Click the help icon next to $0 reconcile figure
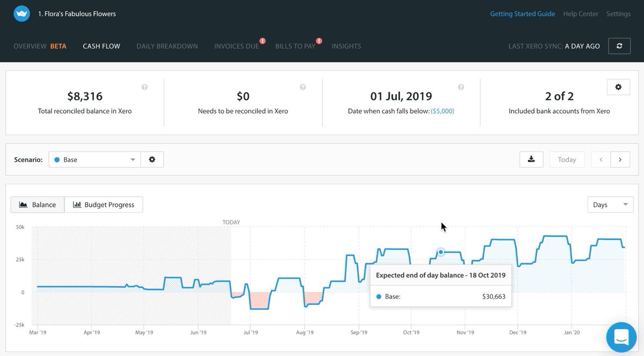 [302, 86]
